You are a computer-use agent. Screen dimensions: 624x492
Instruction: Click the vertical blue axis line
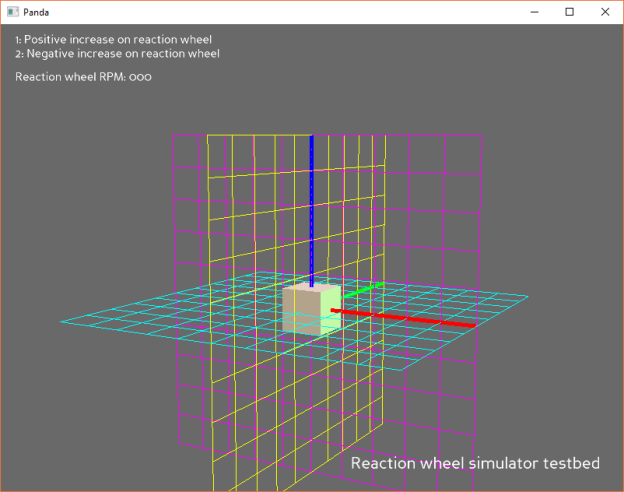[312, 211]
